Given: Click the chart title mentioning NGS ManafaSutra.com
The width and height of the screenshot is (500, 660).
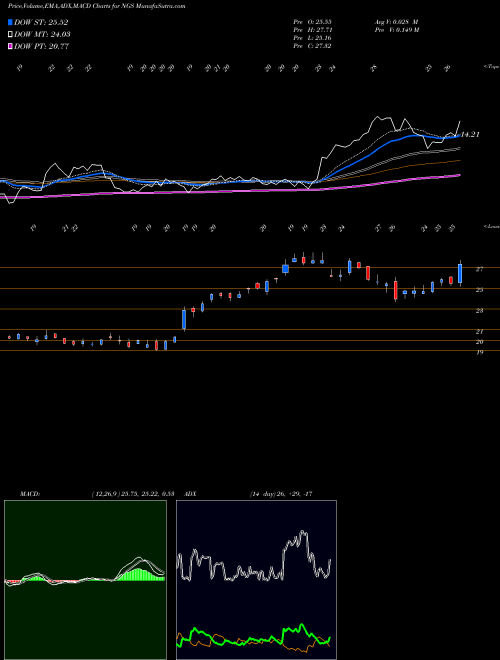Looking at the screenshot, I should (x=96, y=6).
